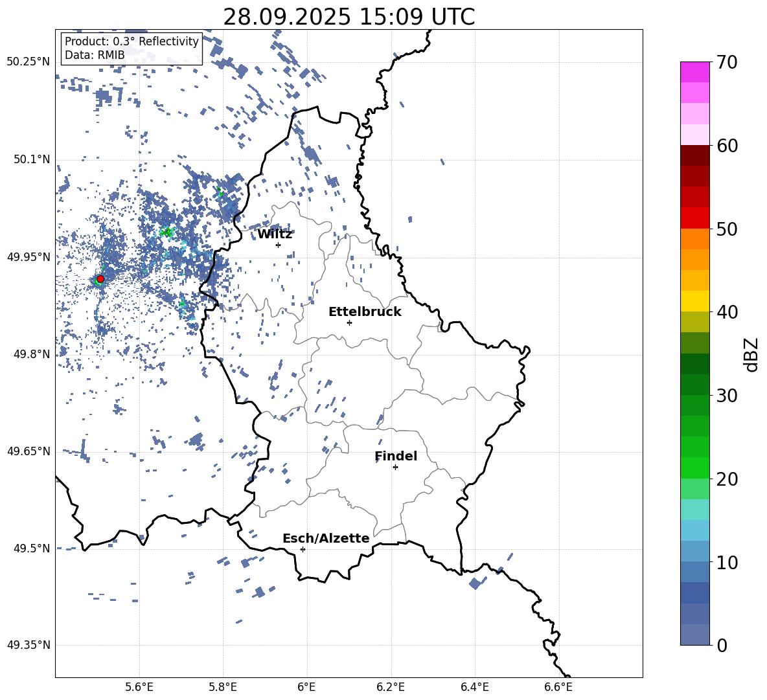Click the Product: 0.3° Reflectivity text
This screenshot has width=767, height=700.
click(132, 41)
